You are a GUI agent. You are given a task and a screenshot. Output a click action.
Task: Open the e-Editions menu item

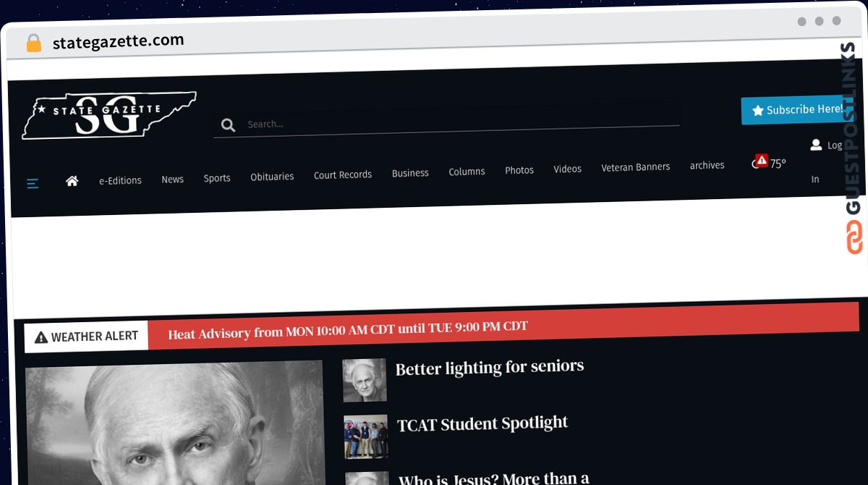[x=120, y=180]
